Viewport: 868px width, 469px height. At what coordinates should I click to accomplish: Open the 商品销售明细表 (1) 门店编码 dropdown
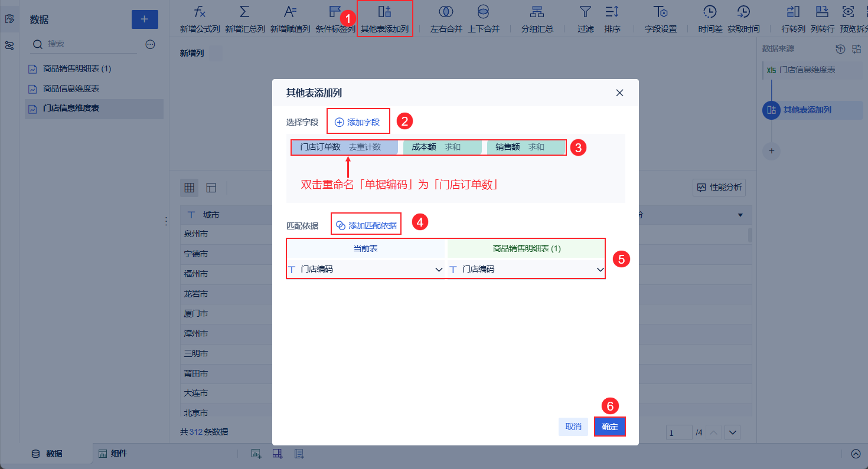527,270
